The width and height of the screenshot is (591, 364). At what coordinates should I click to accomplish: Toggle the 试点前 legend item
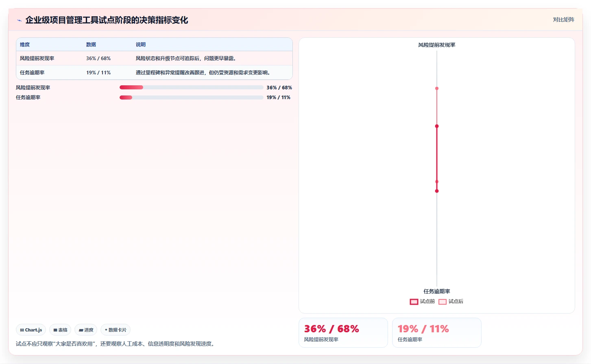pyautogui.click(x=422, y=301)
